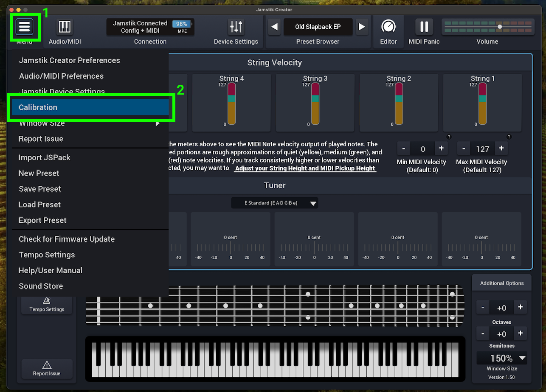Select Import JSPack menu item
This screenshot has width=546, height=392.
pos(90,157)
